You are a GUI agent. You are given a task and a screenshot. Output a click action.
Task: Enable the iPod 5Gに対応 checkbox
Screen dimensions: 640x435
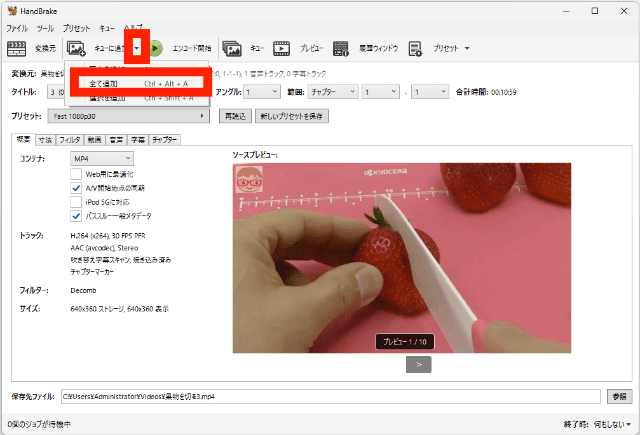[76, 202]
